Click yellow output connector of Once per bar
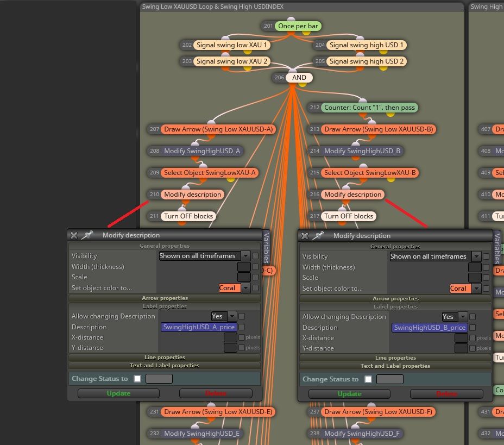The height and width of the screenshot is (445, 504). click(306, 33)
